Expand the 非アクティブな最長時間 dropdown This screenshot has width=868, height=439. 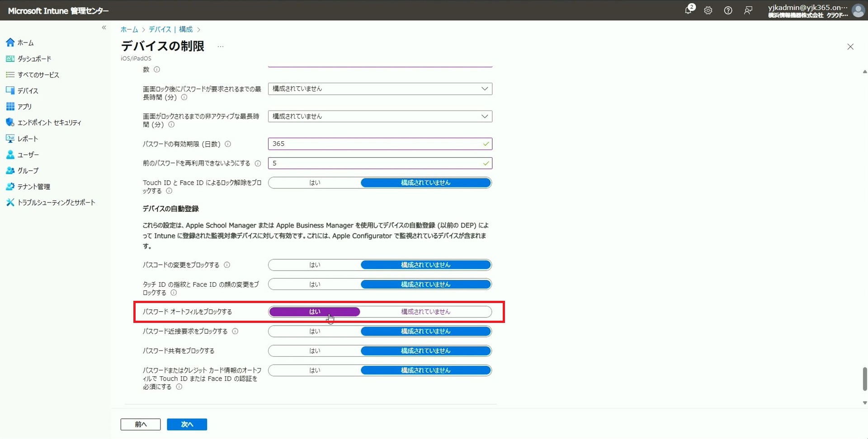(380, 117)
